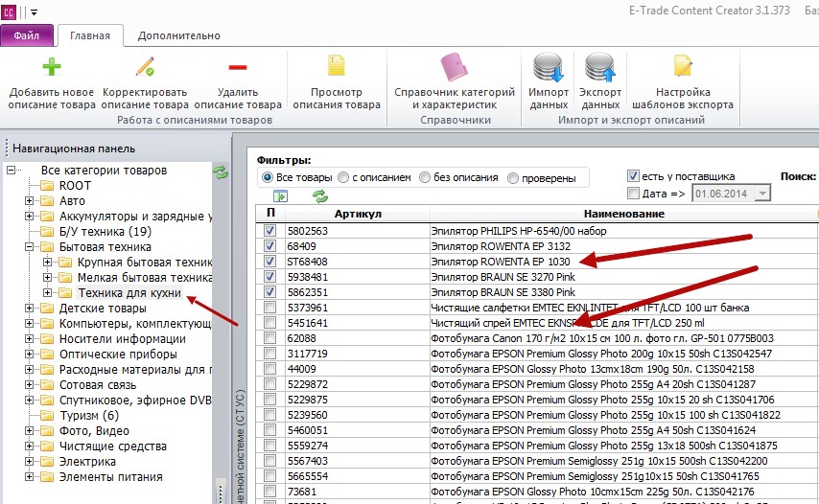Click the 'Артикул' column header
The width and height of the screenshot is (819, 504).
tap(358, 214)
